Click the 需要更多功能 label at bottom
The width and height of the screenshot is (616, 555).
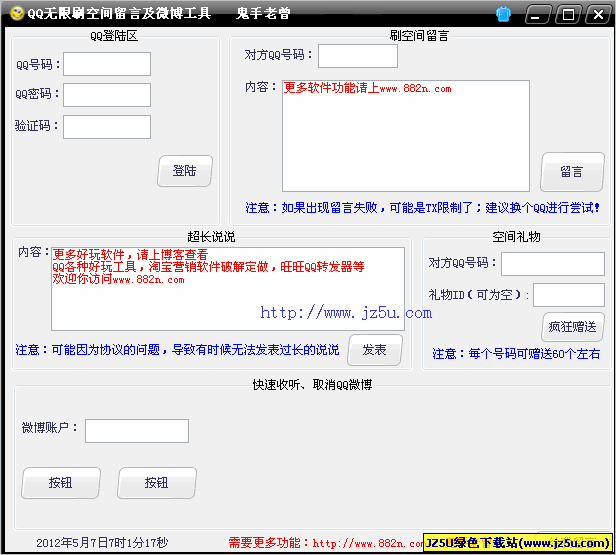269,543
